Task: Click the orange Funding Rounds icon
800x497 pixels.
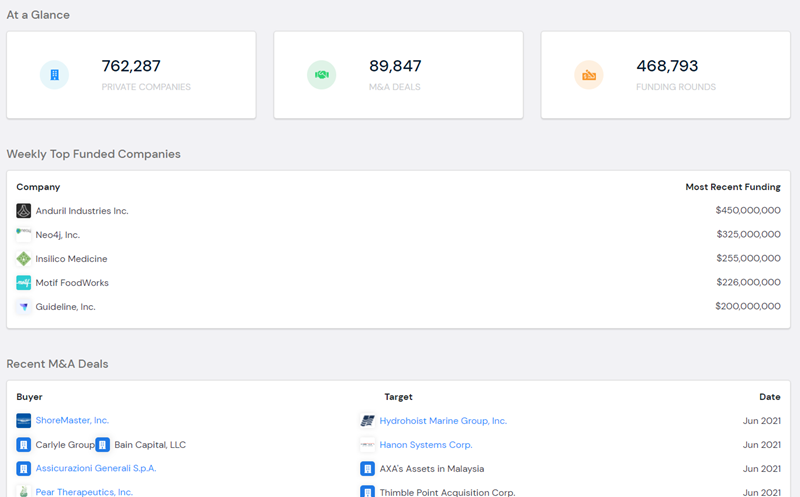Action: point(589,75)
